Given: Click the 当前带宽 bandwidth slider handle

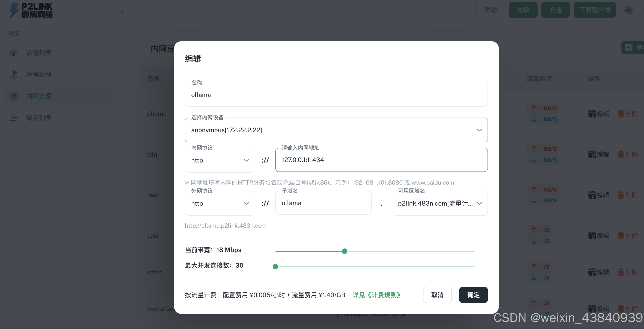Looking at the screenshot, I should coord(344,251).
